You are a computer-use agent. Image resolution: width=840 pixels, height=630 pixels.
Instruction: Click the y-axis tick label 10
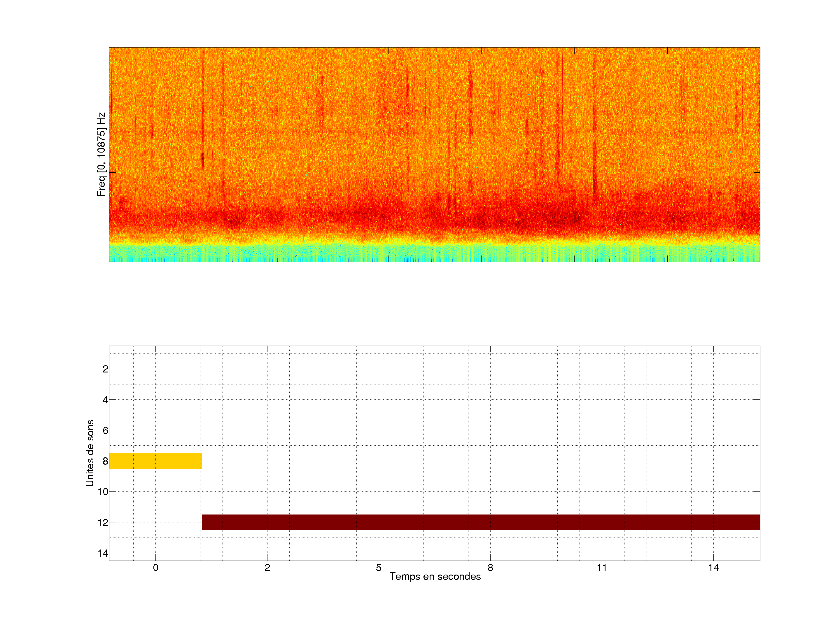[103, 492]
